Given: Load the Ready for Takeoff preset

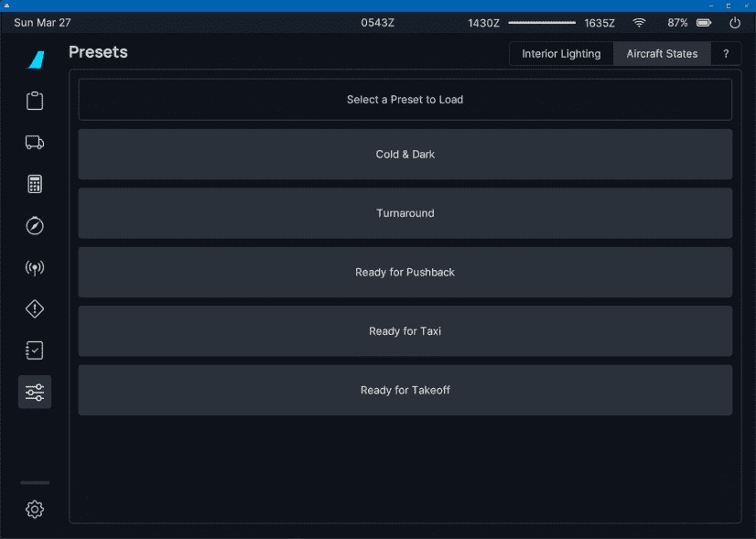Looking at the screenshot, I should 405,391.
